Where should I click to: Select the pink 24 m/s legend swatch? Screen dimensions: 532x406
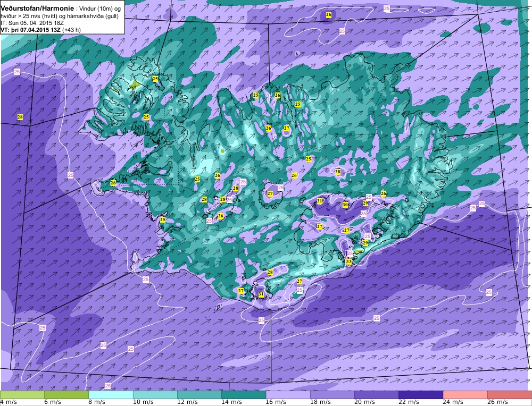(x=465, y=394)
